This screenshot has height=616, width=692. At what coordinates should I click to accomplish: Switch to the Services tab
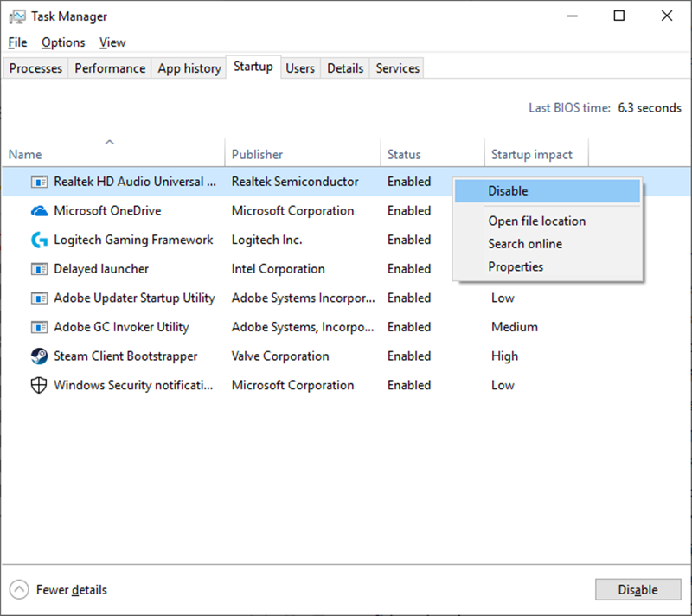tap(398, 68)
